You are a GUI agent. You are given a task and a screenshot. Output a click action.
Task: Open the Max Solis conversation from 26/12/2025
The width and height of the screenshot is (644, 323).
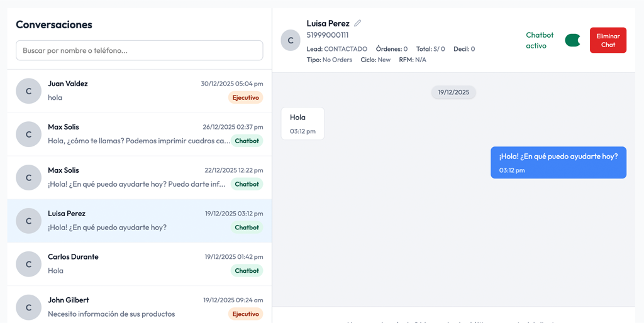tap(138, 134)
